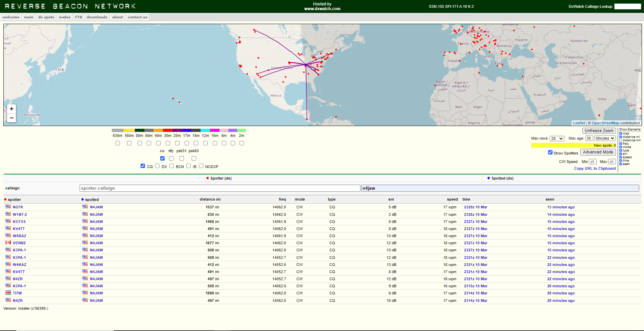Viewport: 644px width, 331px height.
Task: Enable the rtty mode checkbox
Action: tap(171, 158)
